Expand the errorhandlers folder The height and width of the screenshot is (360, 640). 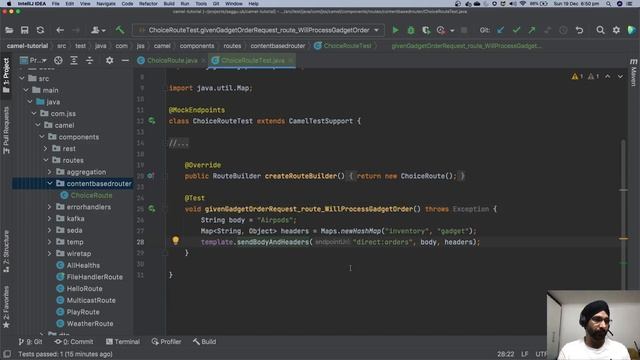point(50,207)
